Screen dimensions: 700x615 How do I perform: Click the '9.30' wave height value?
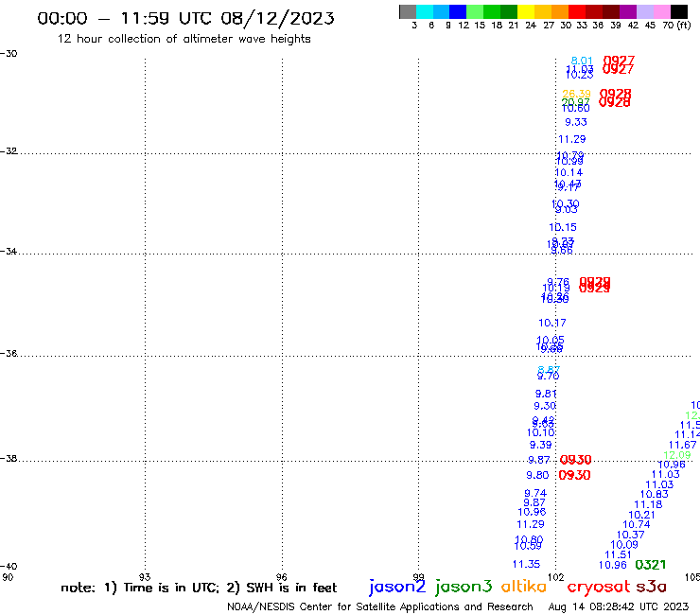click(x=545, y=406)
